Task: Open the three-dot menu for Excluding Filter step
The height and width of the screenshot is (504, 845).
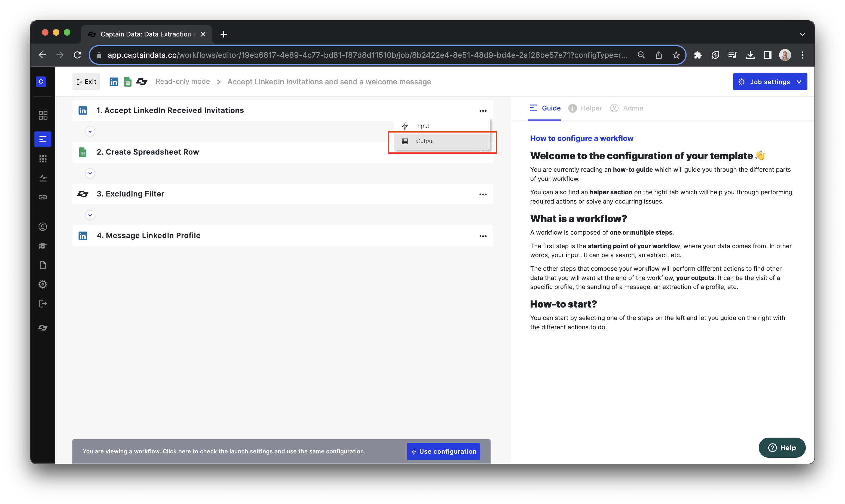Action: [x=483, y=194]
